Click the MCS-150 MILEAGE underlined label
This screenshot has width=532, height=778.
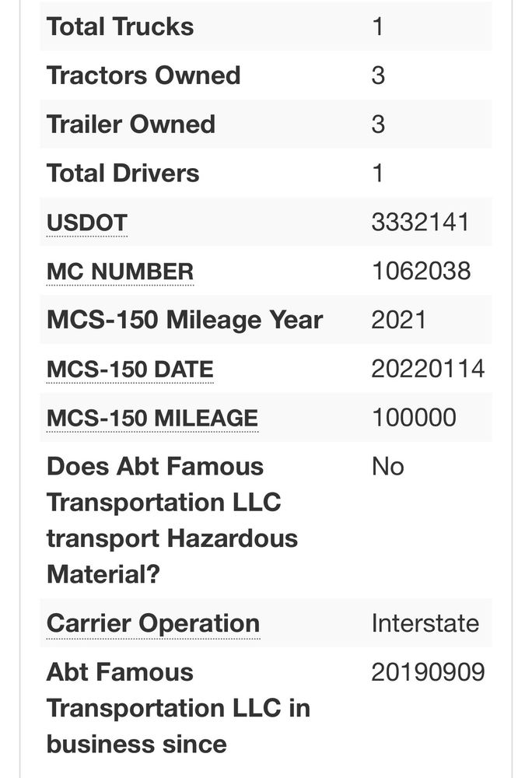pos(152,418)
